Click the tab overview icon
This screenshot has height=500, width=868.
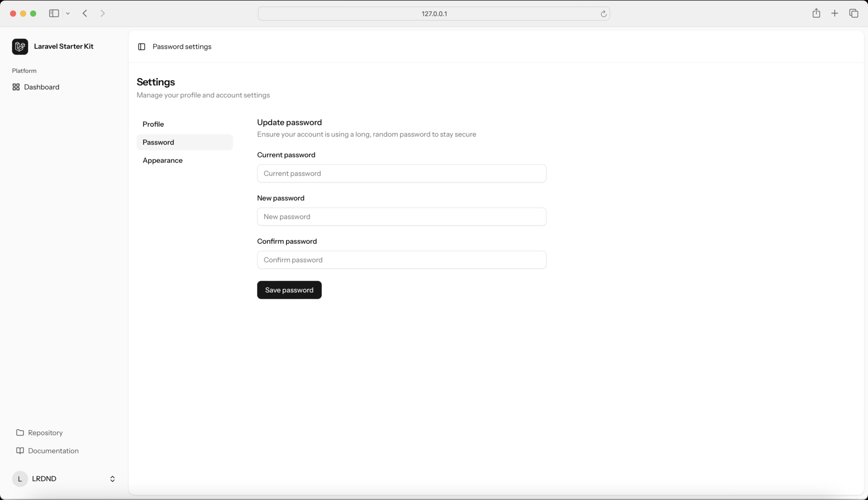[854, 13]
